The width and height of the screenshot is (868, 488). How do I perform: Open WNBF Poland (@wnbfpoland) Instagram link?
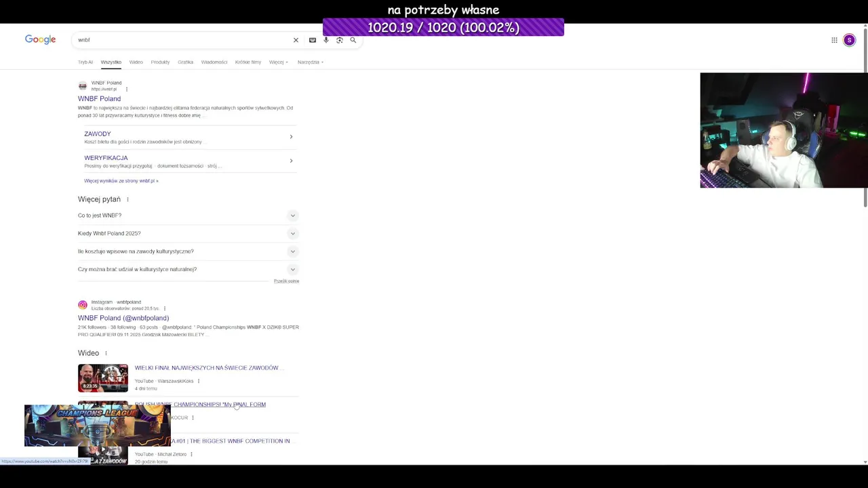click(x=123, y=318)
